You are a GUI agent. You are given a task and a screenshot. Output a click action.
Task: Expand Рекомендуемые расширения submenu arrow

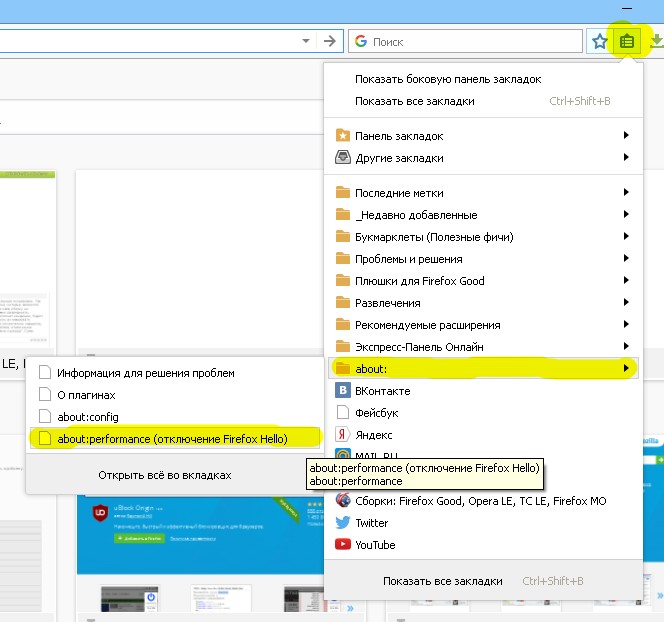626,324
